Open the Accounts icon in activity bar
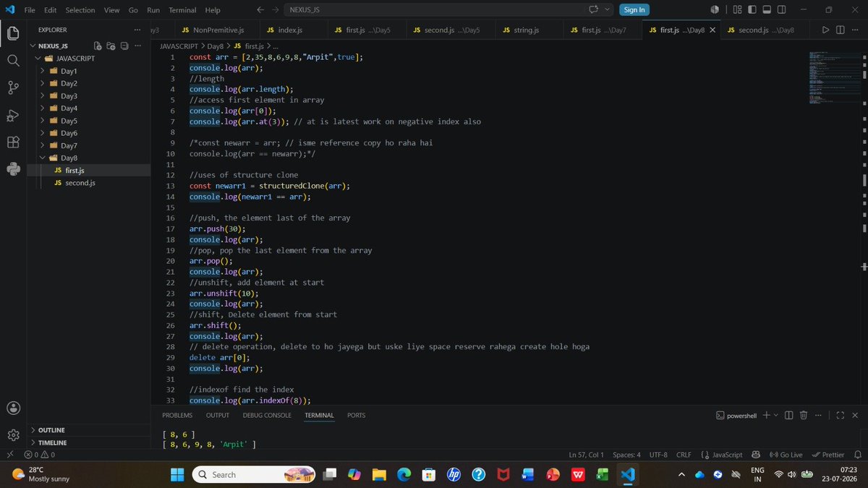 (13, 408)
